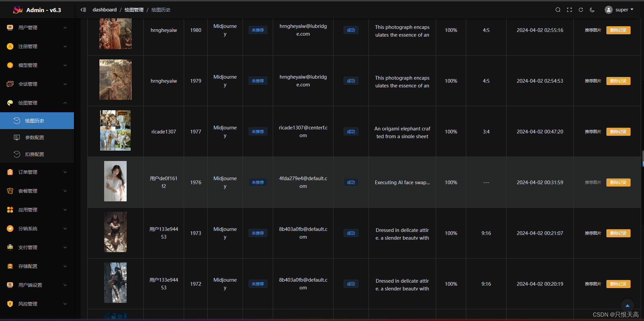Click the 套餐管理 sidebar icon

(10, 191)
